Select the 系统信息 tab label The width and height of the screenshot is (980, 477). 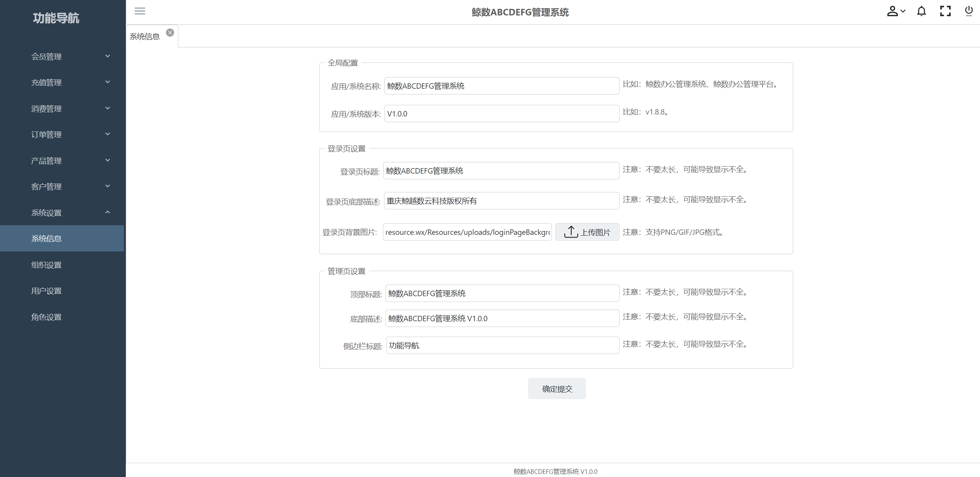pos(145,37)
